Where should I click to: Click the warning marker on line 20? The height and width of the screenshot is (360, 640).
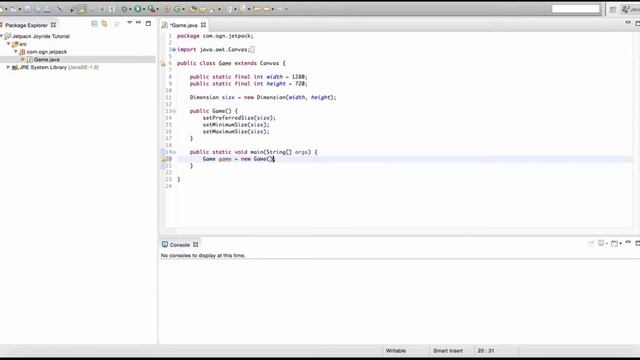coord(163,159)
